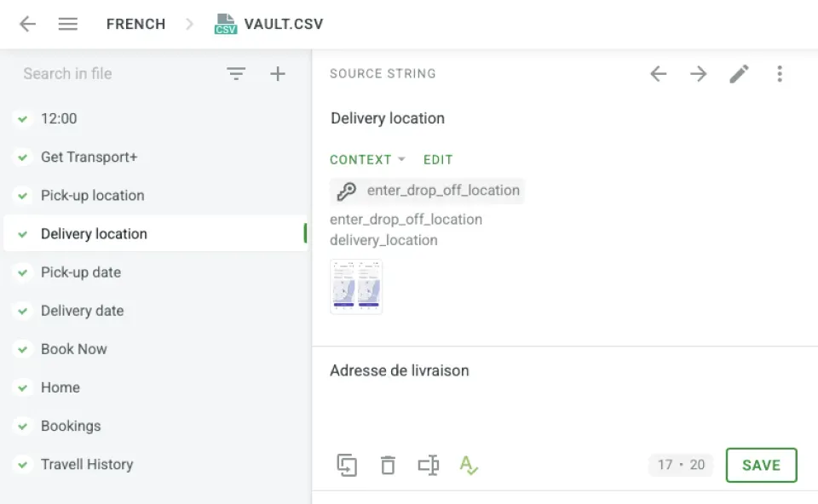This screenshot has height=504, width=818.
Task: Click the text selection icon next to trash
Action: tap(428, 465)
